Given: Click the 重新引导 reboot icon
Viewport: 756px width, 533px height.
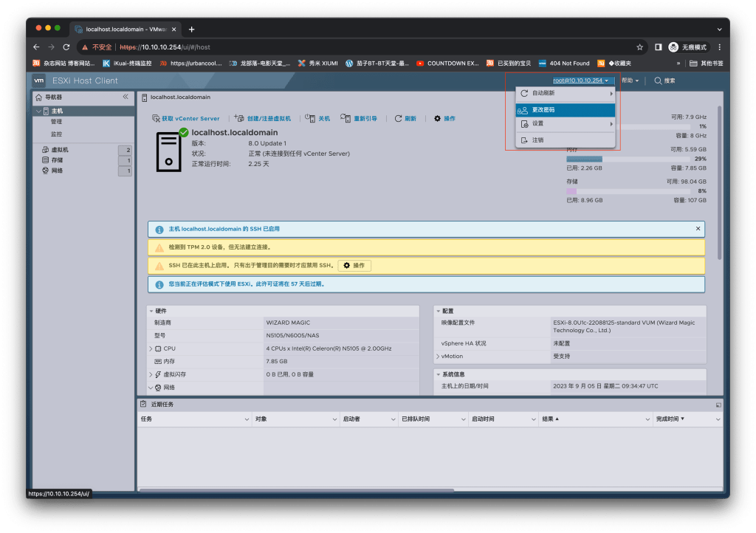Looking at the screenshot, I should click(x=345, y=118).
